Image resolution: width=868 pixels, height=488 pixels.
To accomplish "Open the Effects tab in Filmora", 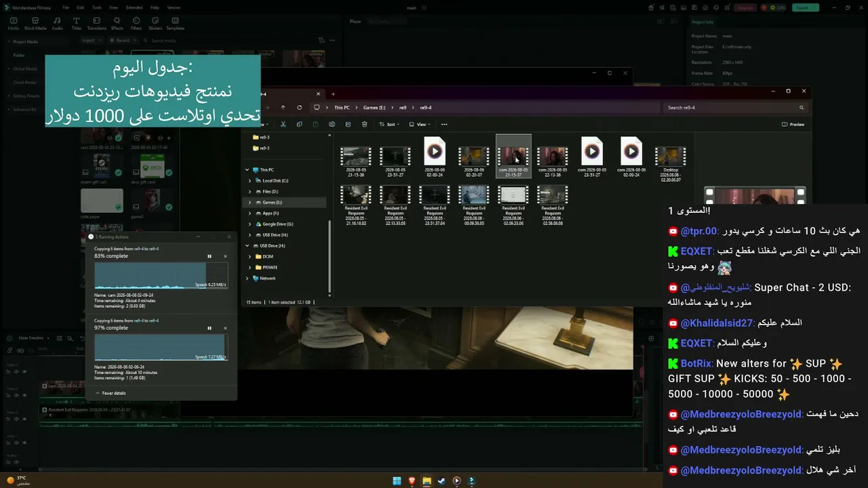I will [x=117, y=24].
